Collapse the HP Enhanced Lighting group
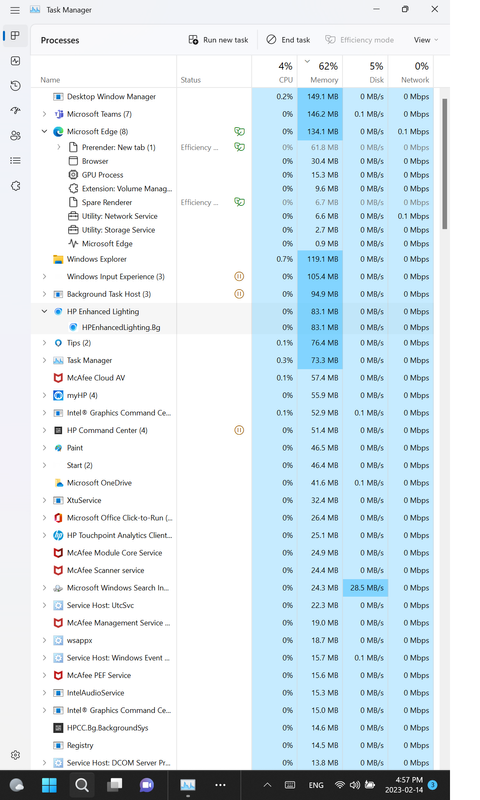The width and height of the screenshot is (480, 800). click(x=44, y=312)
